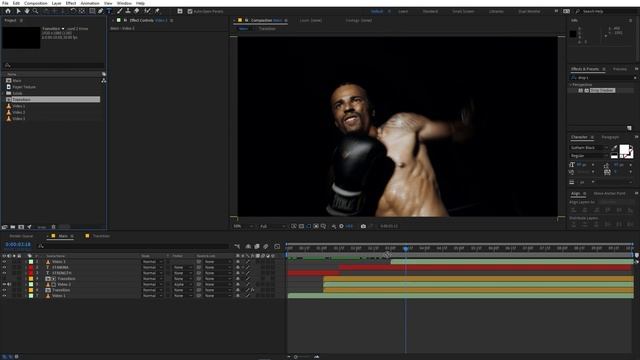Image resolution: width=640 pixels, height=360 pixels.
Task: Click Transition breadcrumb in composition viewer
Action: coord(267,29)
